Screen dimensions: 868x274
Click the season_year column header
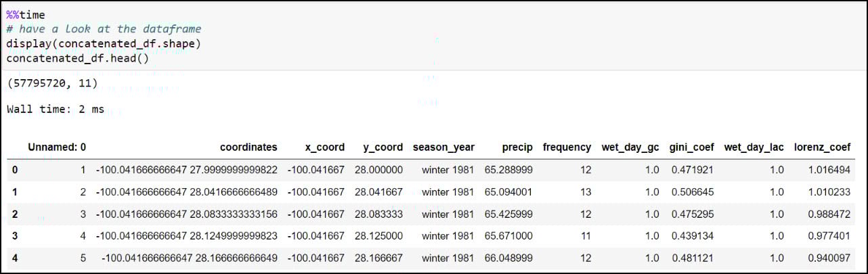click(443, 147)
